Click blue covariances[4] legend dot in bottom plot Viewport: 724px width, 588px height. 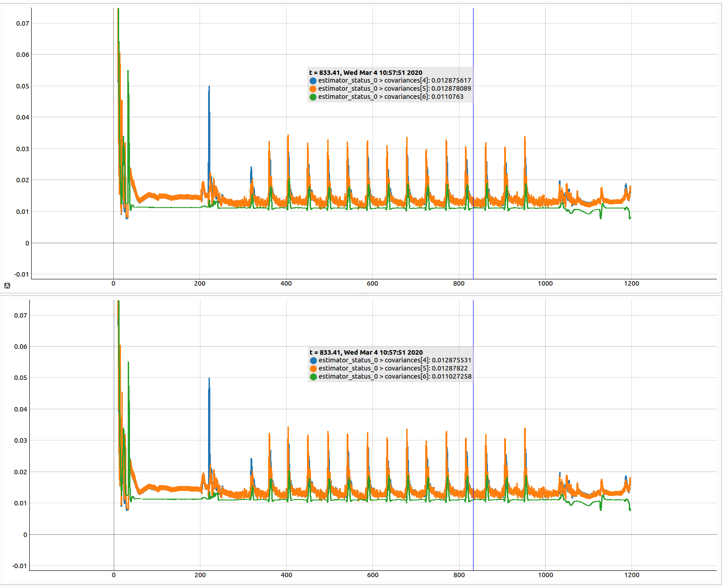click(313, 361)
